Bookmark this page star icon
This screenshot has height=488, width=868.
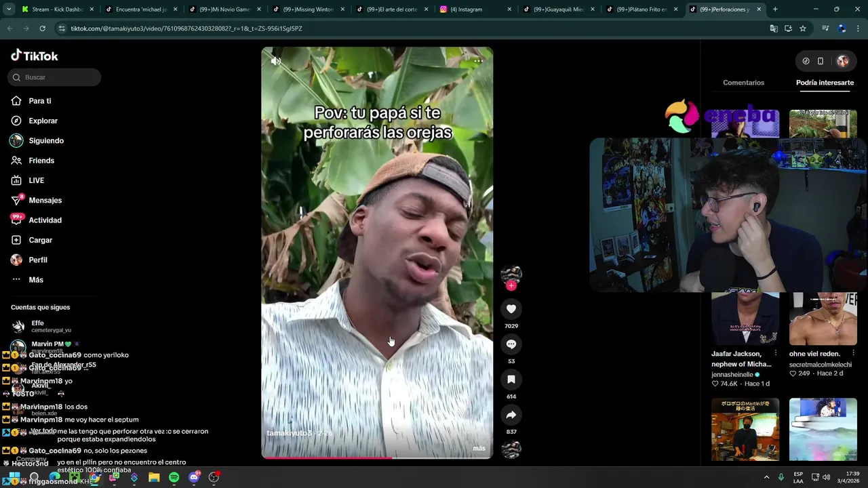point(803,28)
